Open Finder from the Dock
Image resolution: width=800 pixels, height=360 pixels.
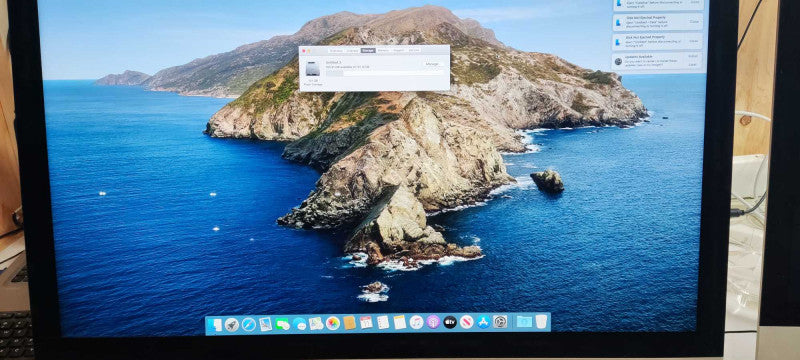click(215, 324)
